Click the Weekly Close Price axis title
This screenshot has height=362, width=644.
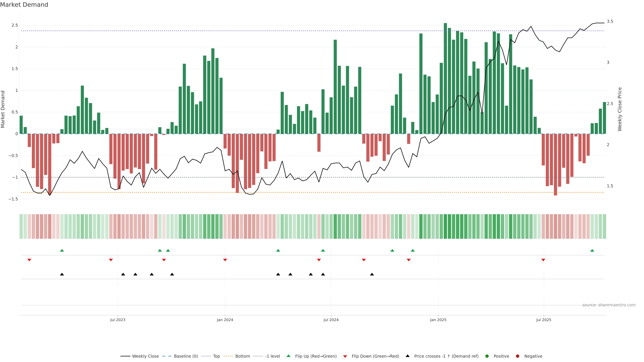(x=620, y=109)
